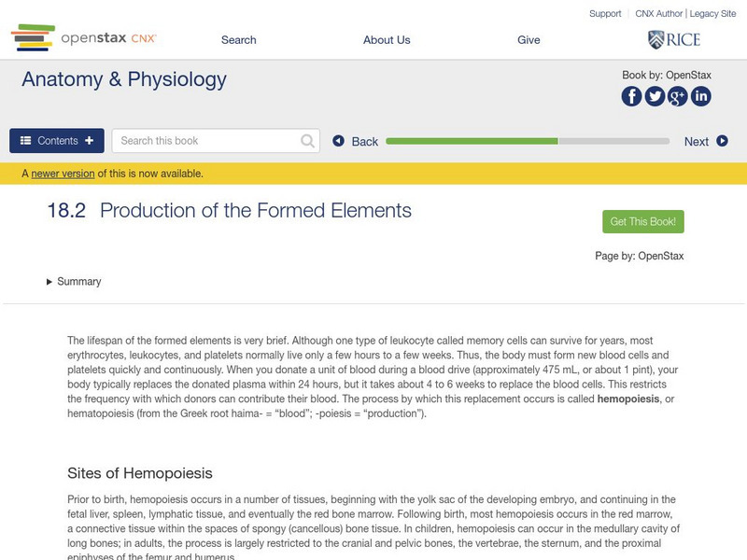Click the OpenStax CNX logo
The width and height of the screenshot is (747, 560).
coord(84,38)
